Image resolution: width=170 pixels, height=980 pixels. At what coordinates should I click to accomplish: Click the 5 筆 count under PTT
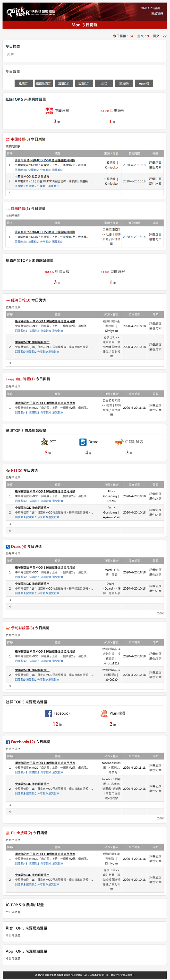coord(48,453)
